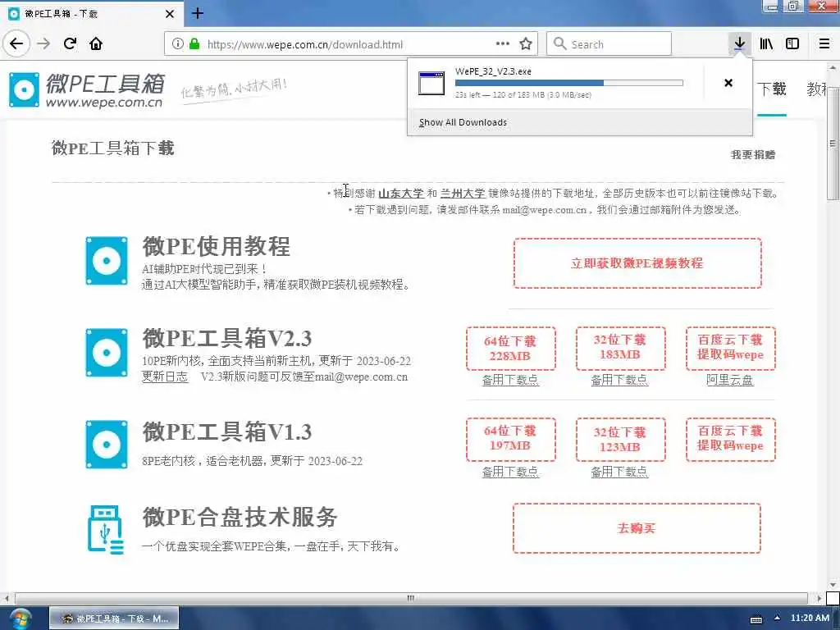This screenshot has height=630, width=840.
Task: Close the 微PE工具箱 - 下载 browser tab
Action: pyautogui.click(x=169, y=14)
